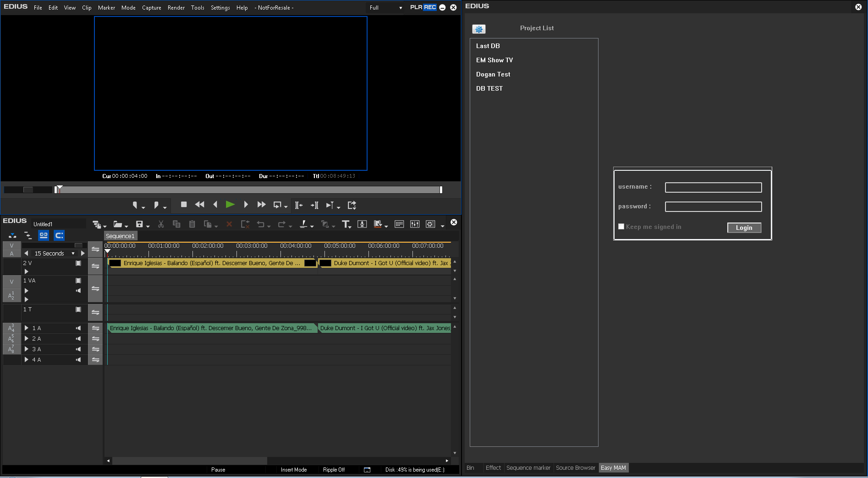
Task: Click the Save Project floppy icon
Action: click(139, 224)
